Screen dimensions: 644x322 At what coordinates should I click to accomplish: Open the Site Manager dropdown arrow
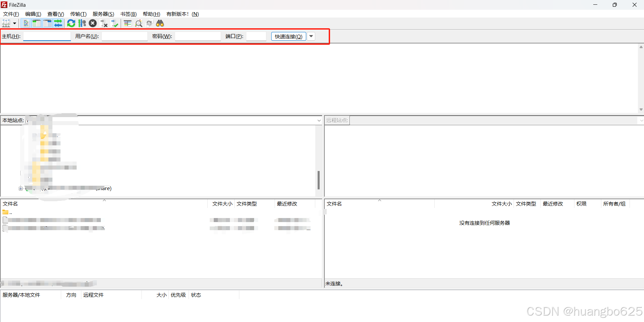point(14,23)
